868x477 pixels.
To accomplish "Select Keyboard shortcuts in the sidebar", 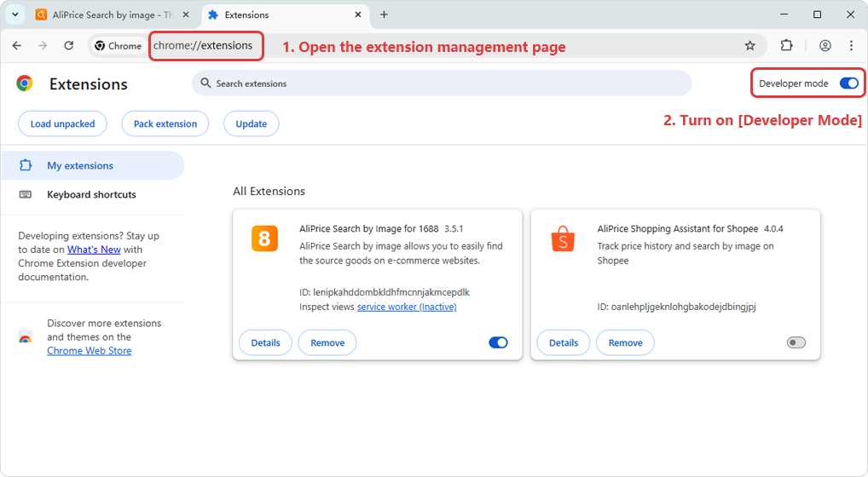I will point(91,194).
